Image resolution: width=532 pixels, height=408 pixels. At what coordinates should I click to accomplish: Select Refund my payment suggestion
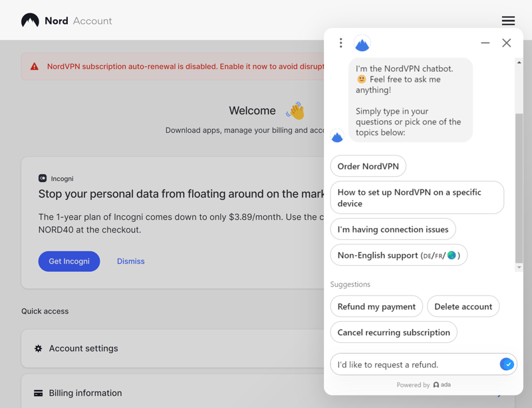click(x=376, y=306)
